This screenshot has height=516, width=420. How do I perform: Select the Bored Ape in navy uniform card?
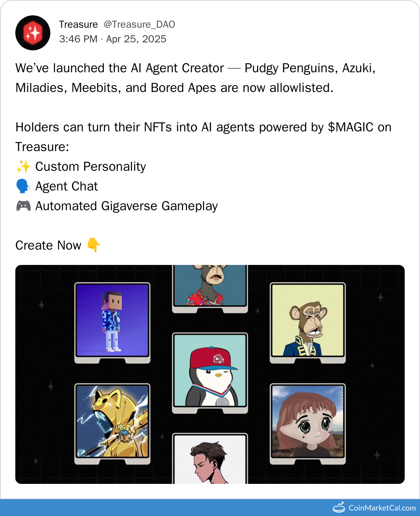308,323
